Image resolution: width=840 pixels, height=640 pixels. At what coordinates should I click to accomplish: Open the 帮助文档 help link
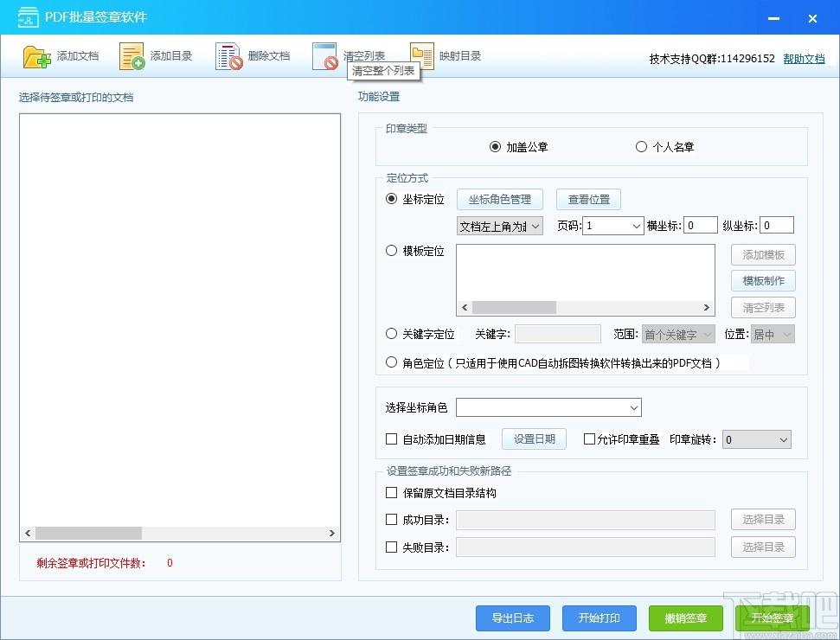click(x=804, y=59)
